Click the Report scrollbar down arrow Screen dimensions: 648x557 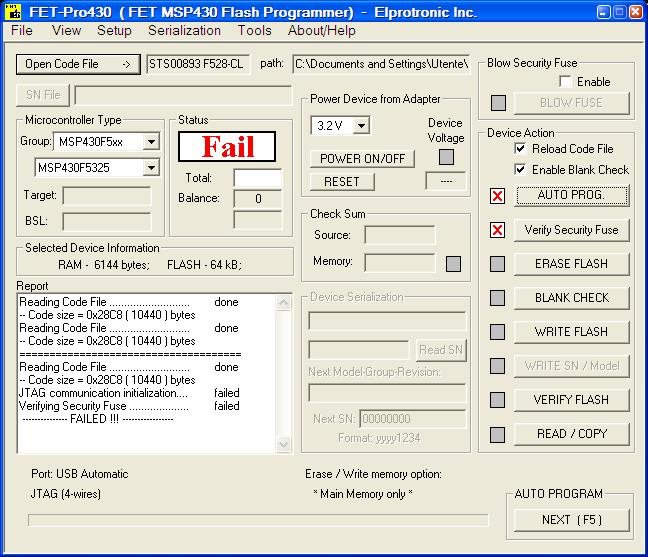pos(284,445)
